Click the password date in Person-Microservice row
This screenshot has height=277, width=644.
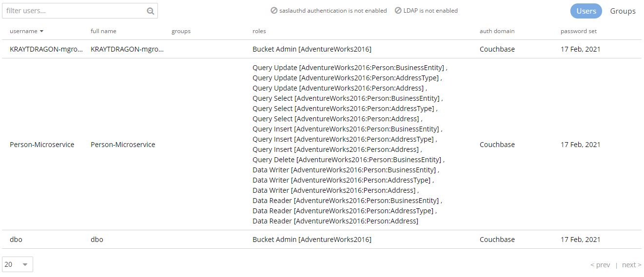click(x=581, y=145)
